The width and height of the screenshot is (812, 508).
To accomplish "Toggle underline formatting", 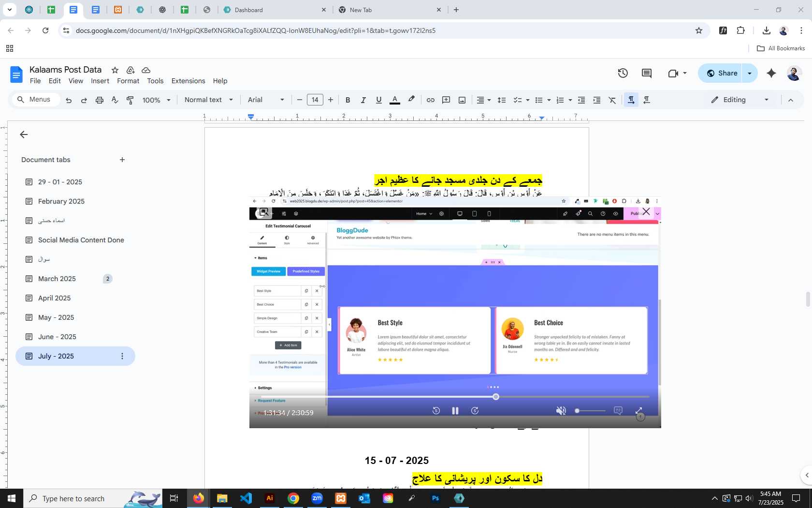I will point(379,100).
